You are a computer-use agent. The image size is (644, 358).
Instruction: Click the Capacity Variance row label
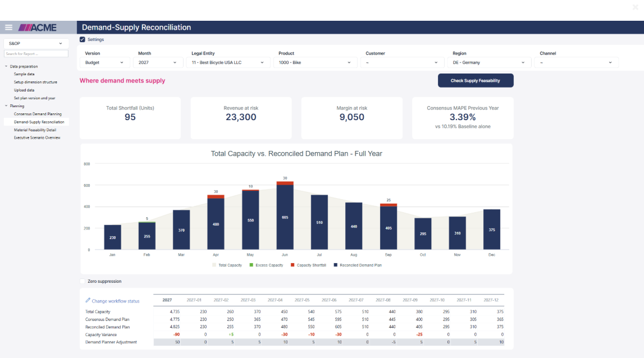point(101,334)
